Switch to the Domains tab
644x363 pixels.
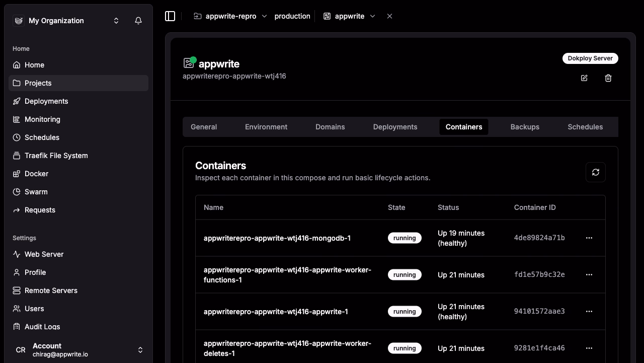pos(330,127)
